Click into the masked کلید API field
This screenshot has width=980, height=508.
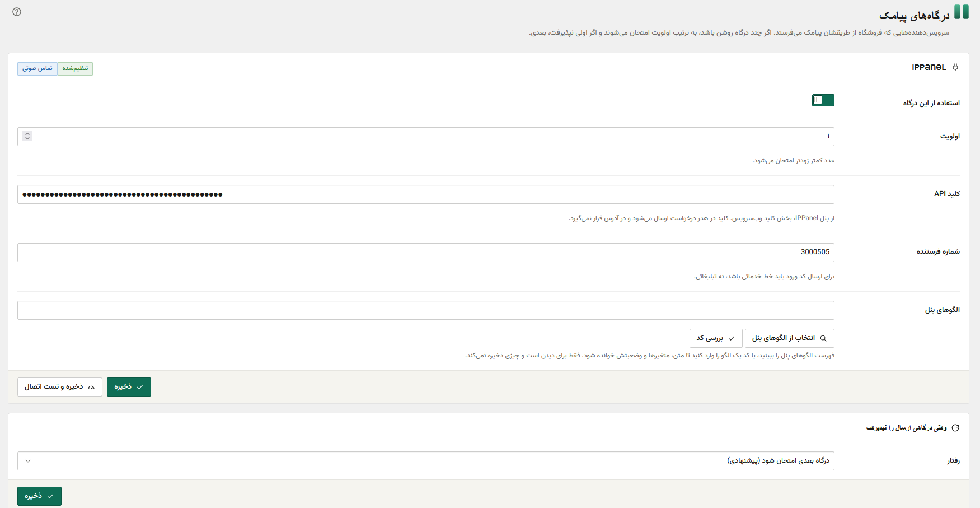click(426, 194)
